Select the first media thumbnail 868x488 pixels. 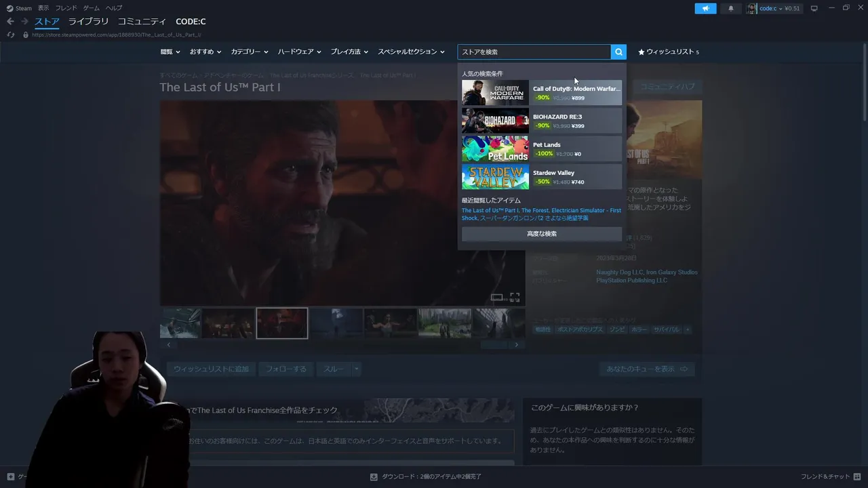click(180, 323)
